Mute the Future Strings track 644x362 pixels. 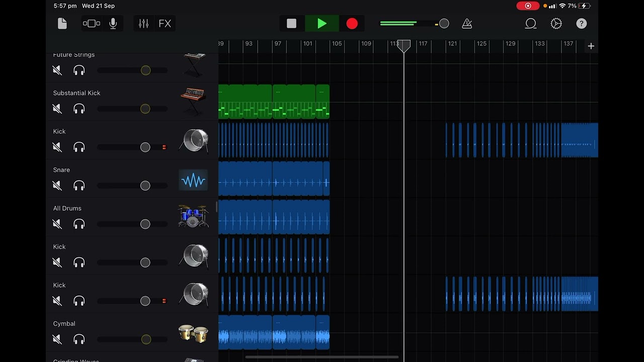57,70
